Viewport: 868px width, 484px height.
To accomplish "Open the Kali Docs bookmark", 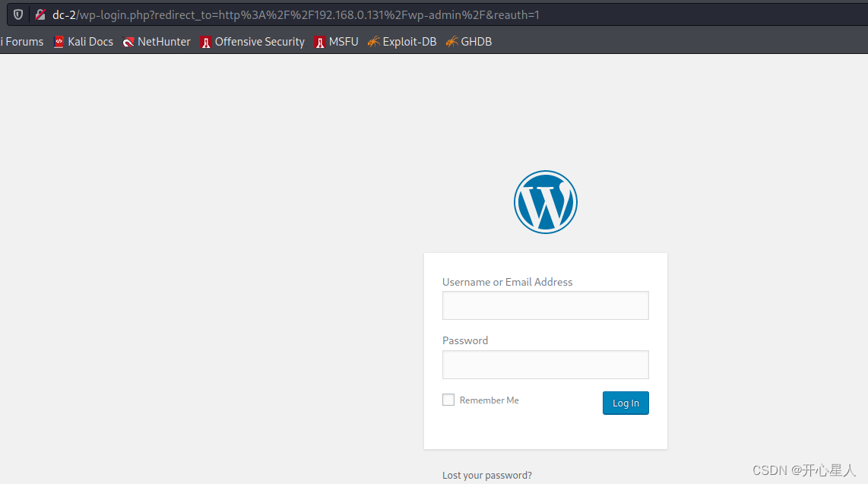I will (x=84, y=42).
